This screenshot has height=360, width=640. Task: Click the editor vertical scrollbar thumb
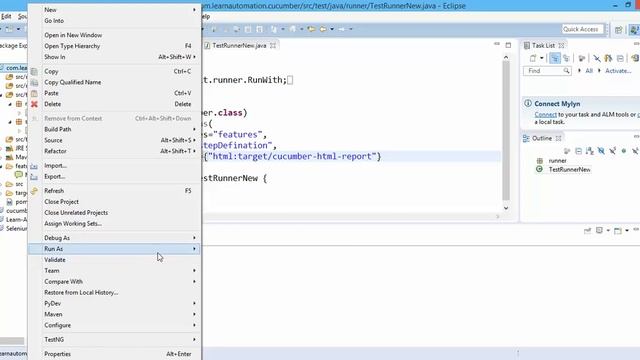506,131
